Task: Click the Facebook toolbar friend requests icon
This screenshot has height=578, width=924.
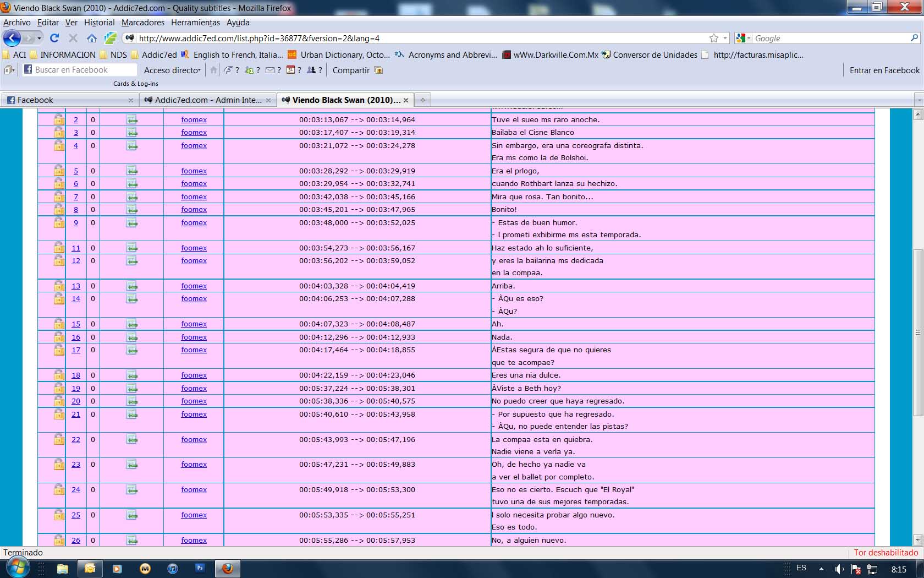Action: pos(249,70)
